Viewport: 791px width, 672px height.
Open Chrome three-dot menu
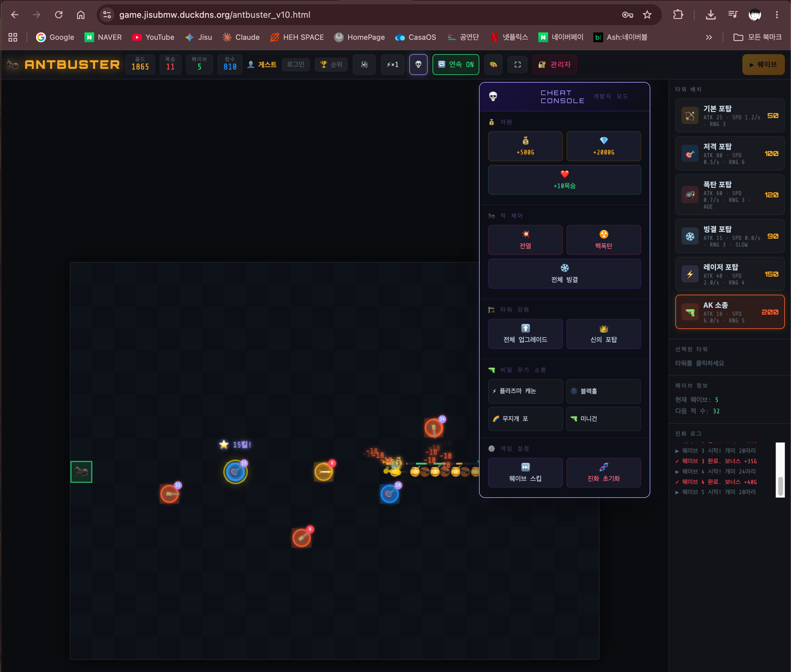[777, 15]
